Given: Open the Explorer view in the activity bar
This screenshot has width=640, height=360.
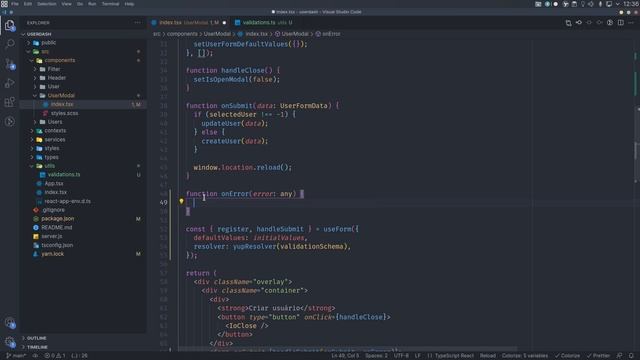Looking at the screenshot, I should pyautogui.click(x=10, y=26).
